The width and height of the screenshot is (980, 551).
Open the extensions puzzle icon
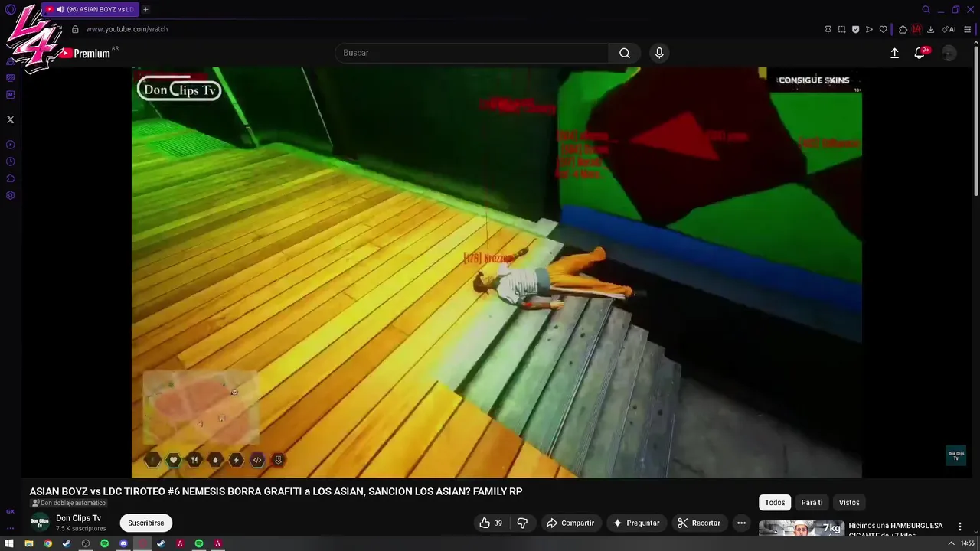tap(903, 29)
